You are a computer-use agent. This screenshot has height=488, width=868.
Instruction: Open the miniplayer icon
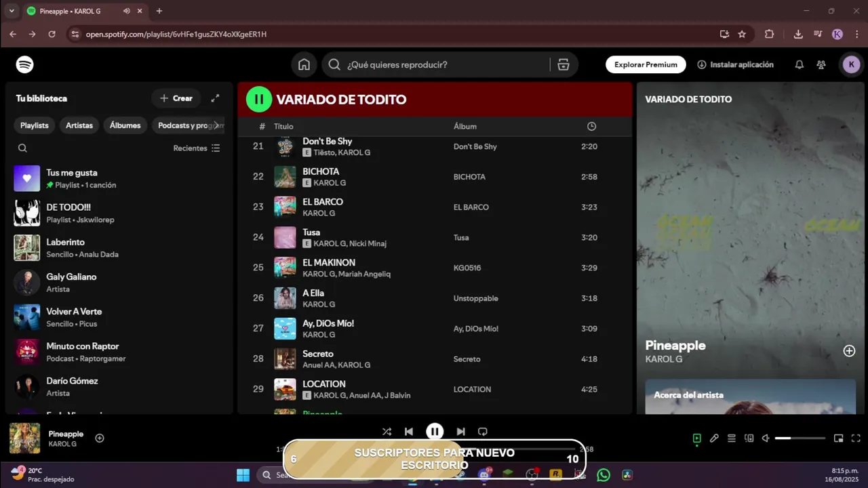point(838,438)
